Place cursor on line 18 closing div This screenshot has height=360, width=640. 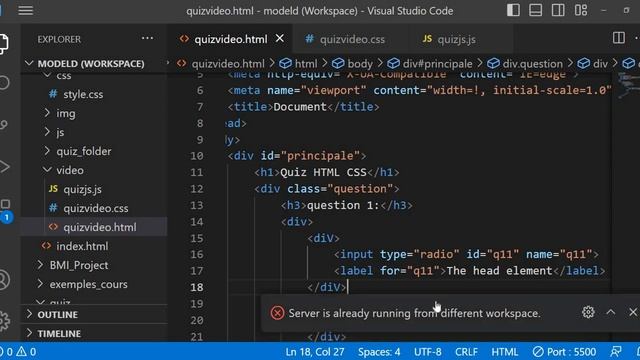[x=327, y=287]
